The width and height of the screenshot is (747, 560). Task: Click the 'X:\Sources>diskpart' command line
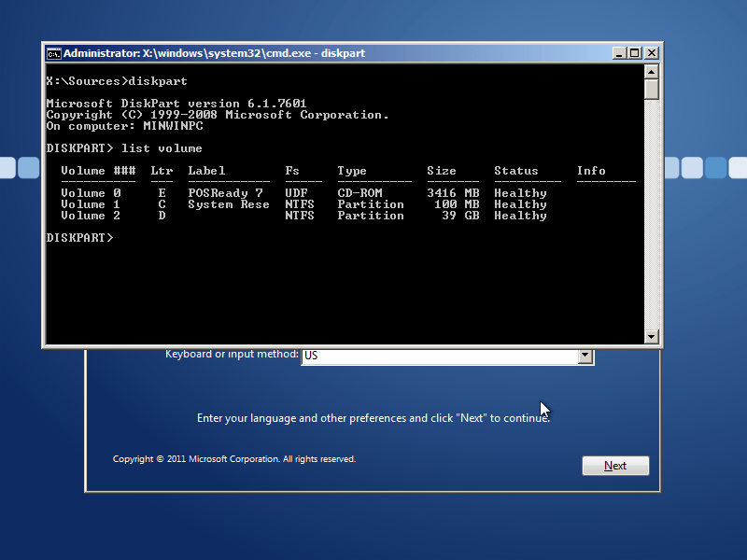(x=117, y=81)
